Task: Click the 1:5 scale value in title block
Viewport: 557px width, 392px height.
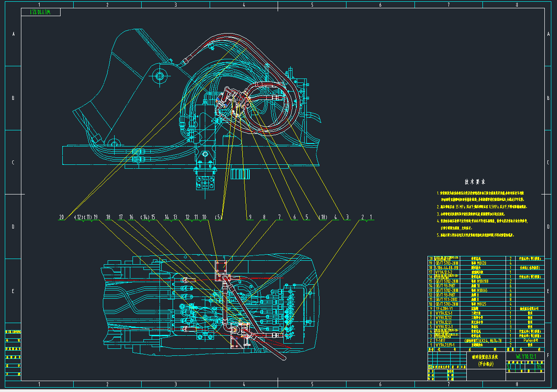Action: click(540, 367)
